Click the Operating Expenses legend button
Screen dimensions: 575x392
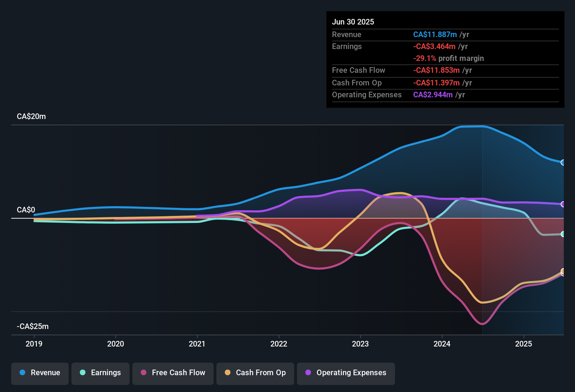346,373
